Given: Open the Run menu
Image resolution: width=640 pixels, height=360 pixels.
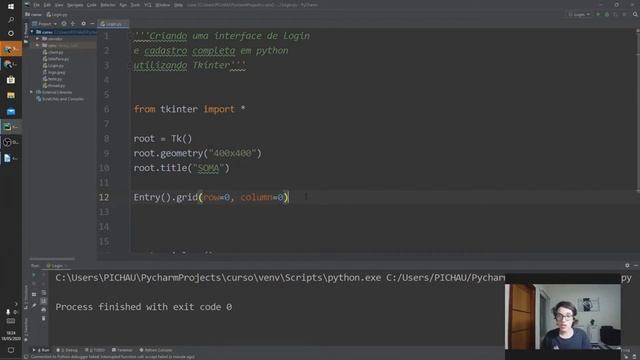Looking at the screenshot, I should tap(123, 5).
